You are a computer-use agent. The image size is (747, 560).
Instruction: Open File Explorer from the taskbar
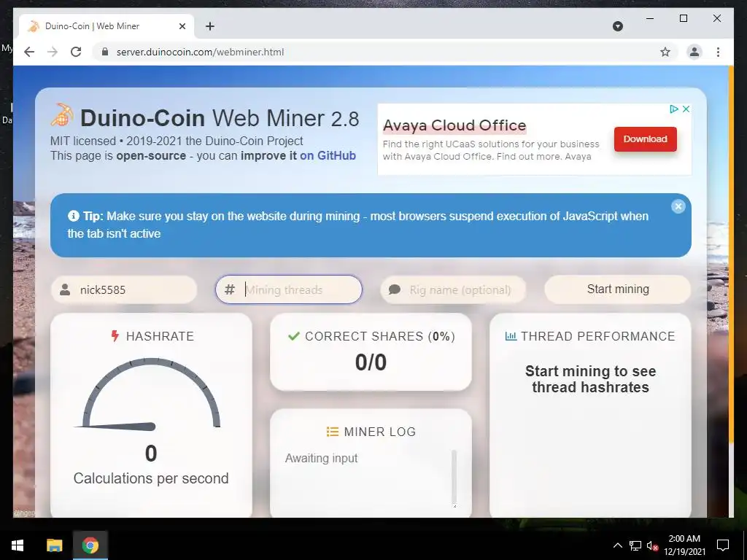pyautogui.click(x=54, y=545)
